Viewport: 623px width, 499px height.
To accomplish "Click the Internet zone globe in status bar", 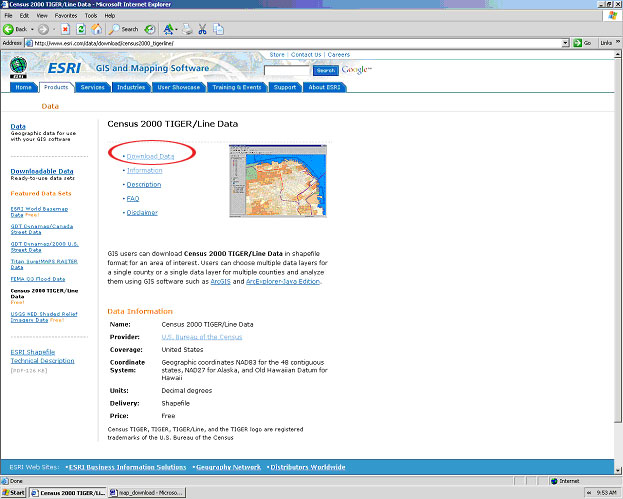I will click(554, 481).
